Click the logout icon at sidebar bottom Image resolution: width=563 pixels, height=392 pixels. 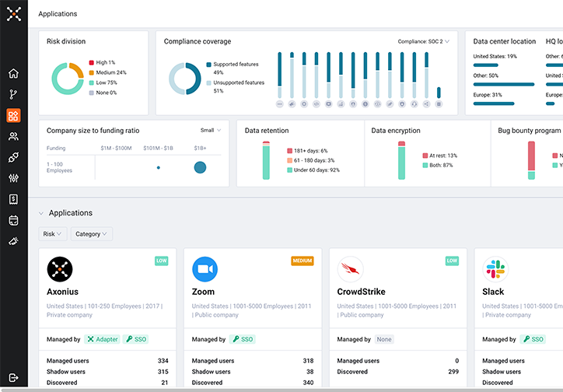(13, 379)
